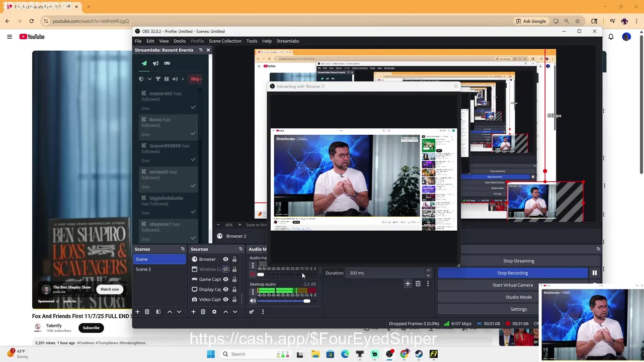Pause Streamlabs alert queue
This screenshot has width=644, height=362.
tap(167, 79)
